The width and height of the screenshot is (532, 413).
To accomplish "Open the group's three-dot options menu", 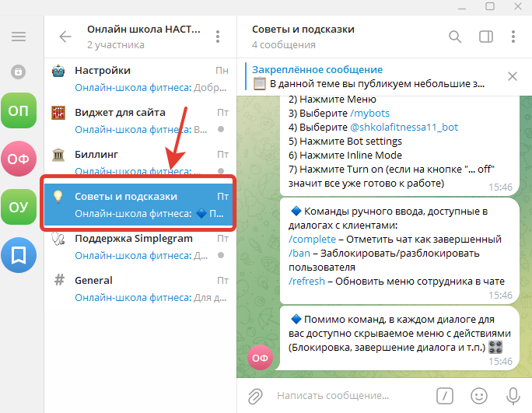I will (x=218, y=37).
